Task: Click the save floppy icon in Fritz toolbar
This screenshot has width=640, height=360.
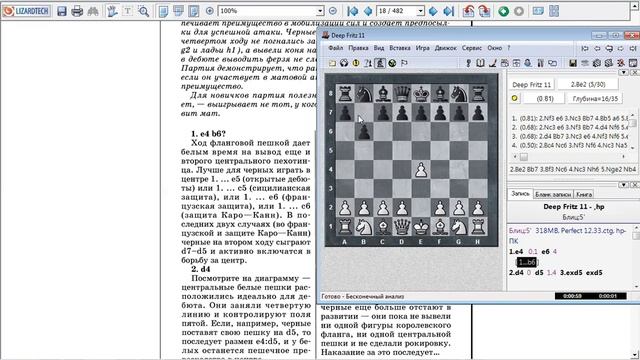Action: pos(573,63)
